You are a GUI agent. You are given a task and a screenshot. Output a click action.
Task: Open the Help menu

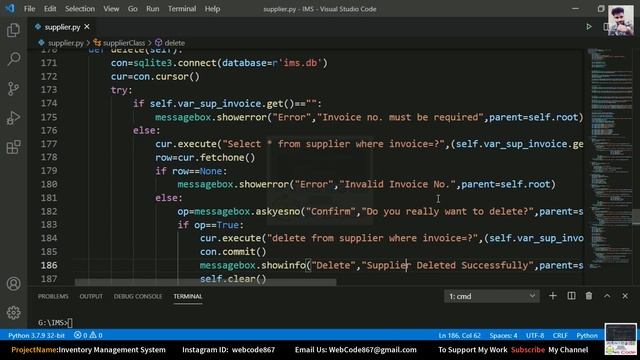pos(212,9)
